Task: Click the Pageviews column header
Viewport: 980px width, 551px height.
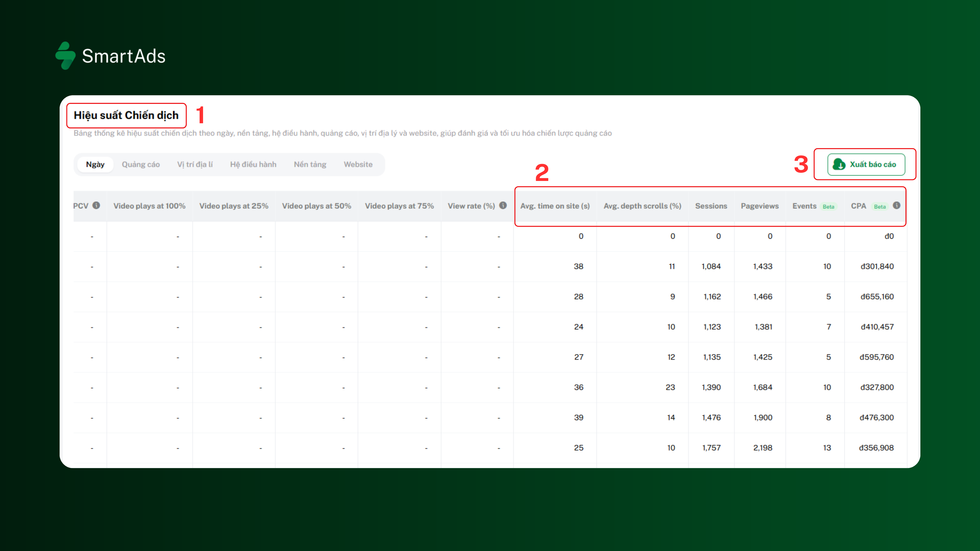Action: pyautogui.click(x=760, y=206)
